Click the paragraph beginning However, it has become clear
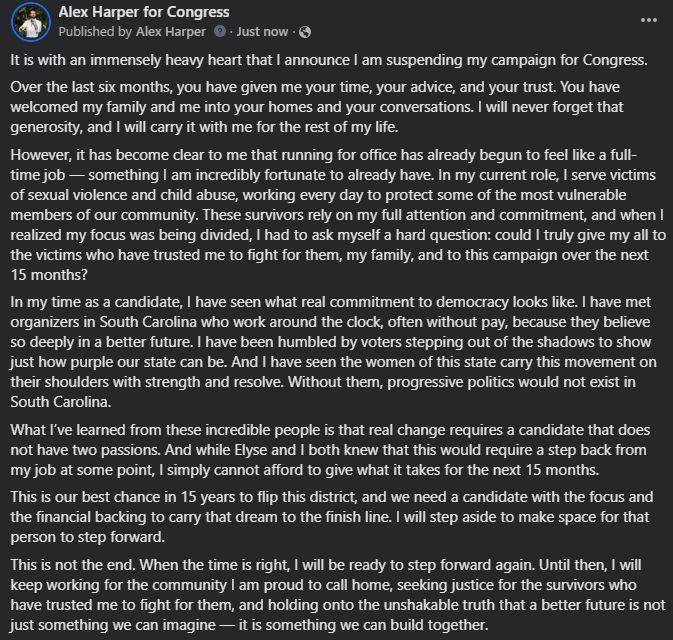 pos(338,215)
